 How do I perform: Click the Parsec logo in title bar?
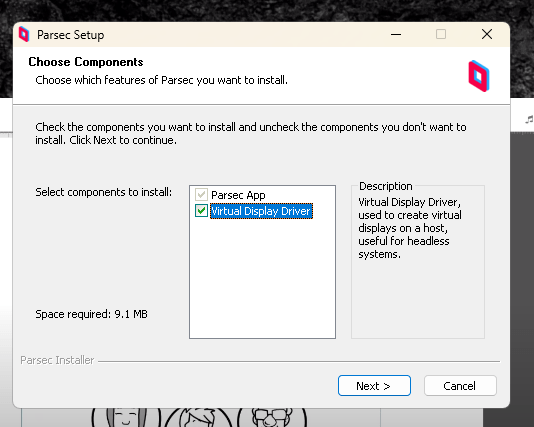pos(24,34)
